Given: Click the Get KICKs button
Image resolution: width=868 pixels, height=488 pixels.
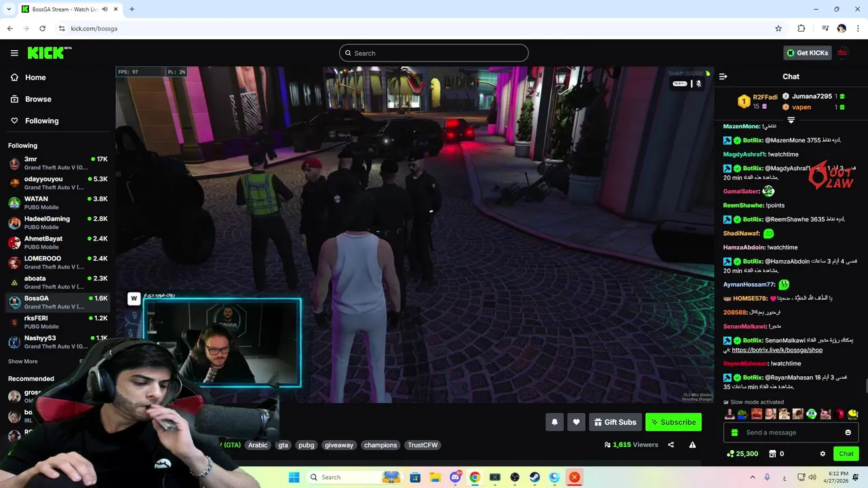Looking at the screenshot, I should [x=807, y=53].
